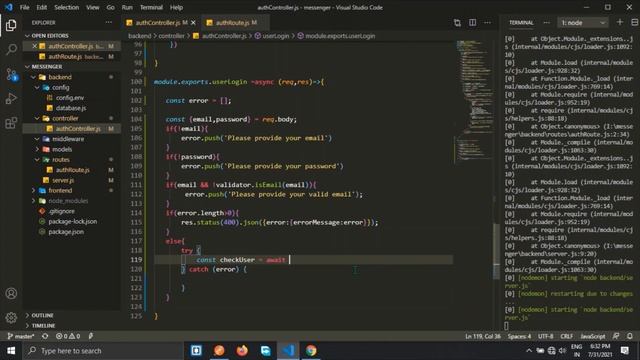Click the volume icon in system tray
Image resolution: width=640 pixels, height=360 pixels.
point(562,351)
